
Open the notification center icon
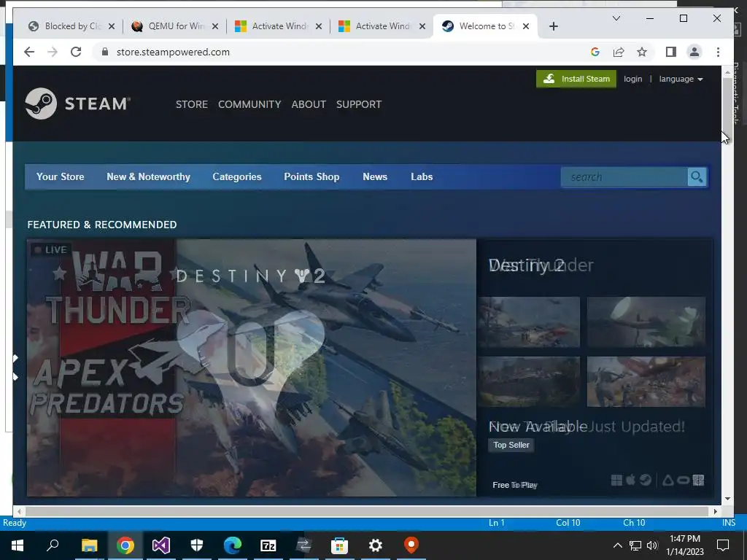point(723,545)
